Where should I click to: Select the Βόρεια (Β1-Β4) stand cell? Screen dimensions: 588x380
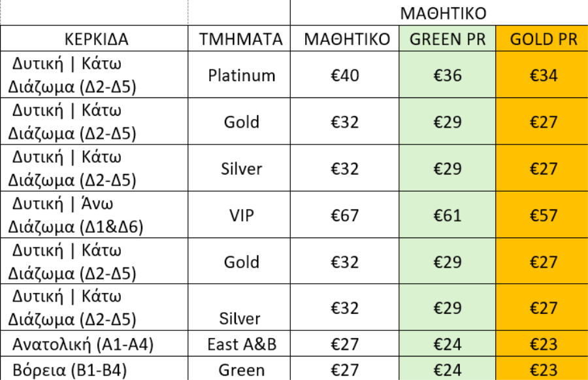click(94, 369)
